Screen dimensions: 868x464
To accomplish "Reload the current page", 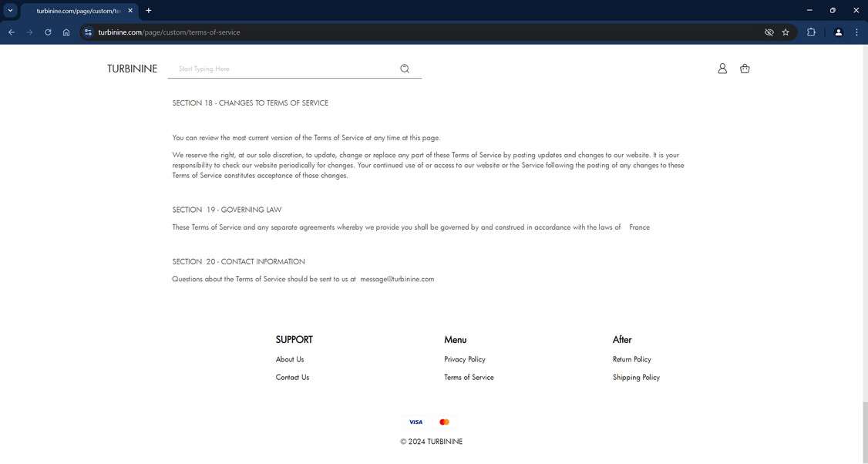I will pyautogui.click(x=48, y=32).
